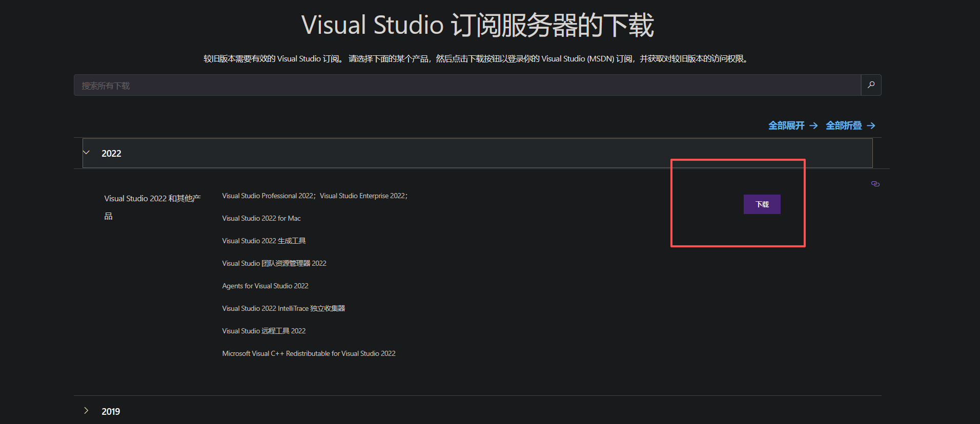This screenshot has height=424, width=980.
Task: Copy link icon for Visual Studio 2022 section
Action: pos(875,184)
